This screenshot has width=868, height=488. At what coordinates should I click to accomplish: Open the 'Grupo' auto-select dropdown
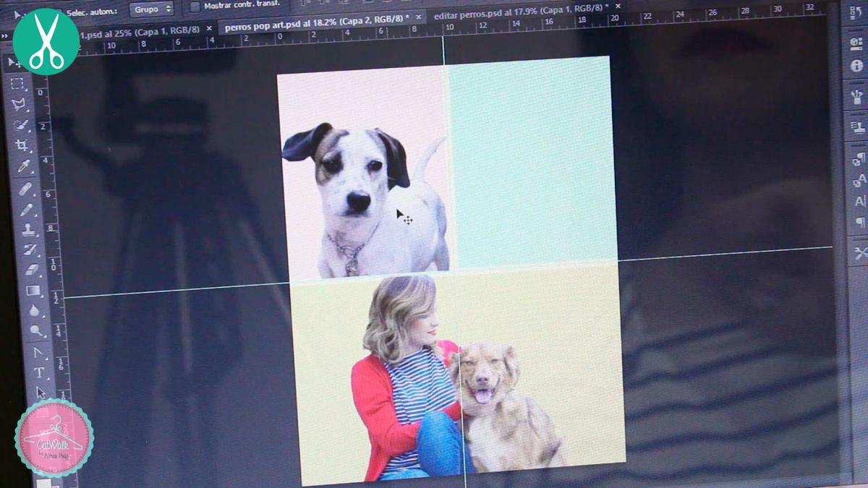pyautogui.click(x=151, y=9)
